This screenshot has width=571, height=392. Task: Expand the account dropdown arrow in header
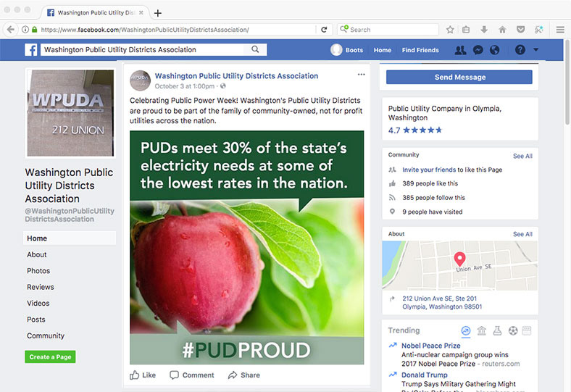pos(535,49)
